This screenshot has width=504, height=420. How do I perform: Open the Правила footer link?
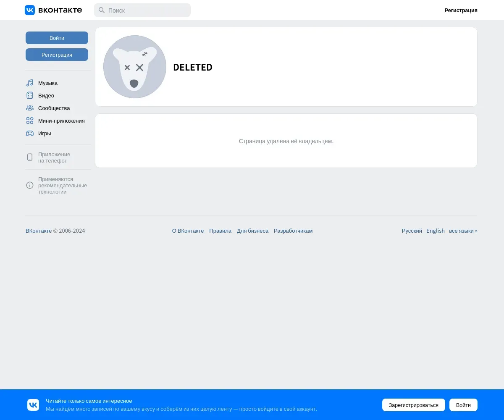click(220, 231)
